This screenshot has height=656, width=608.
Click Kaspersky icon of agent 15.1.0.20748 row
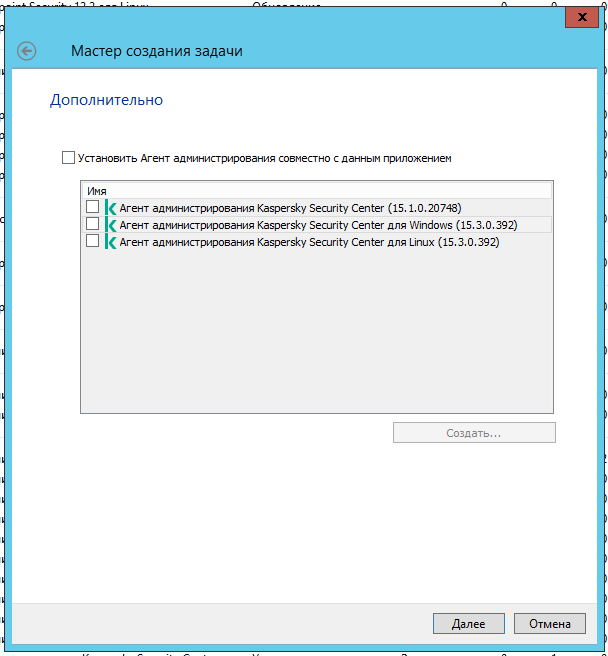[x=110, y=208]
